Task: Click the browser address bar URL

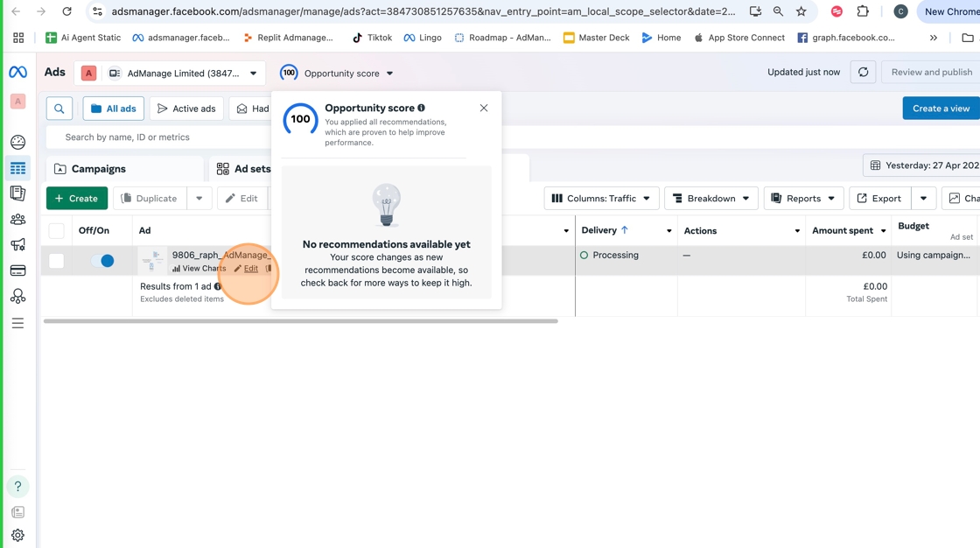Action: click(423, 11)
